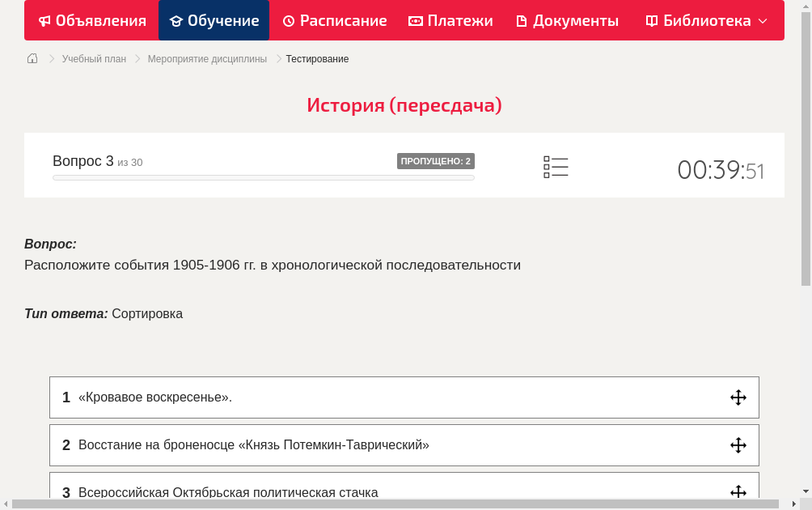Click the vertical scrollbar thumb
Image resolution: width=812 pixels, height=510 pixels.
point(806,149)
